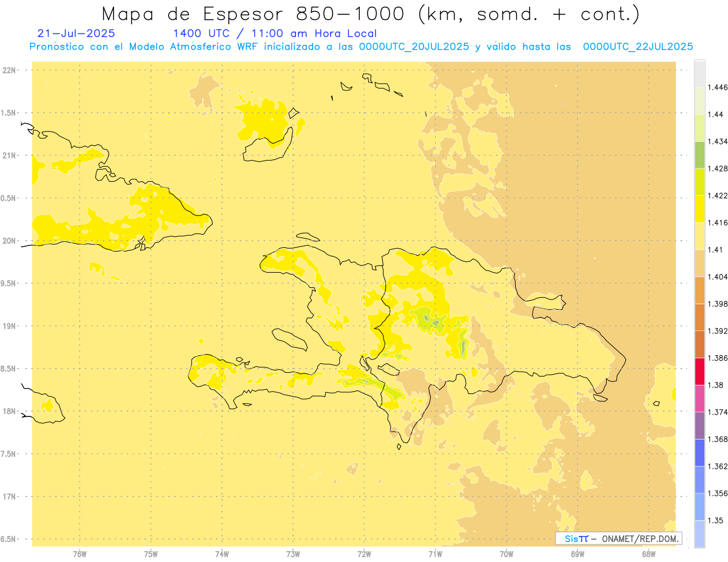The image size is (728, 562).
Task: Select the orange swatch between 1.398 and 1.404
Action: coord(699,290)
